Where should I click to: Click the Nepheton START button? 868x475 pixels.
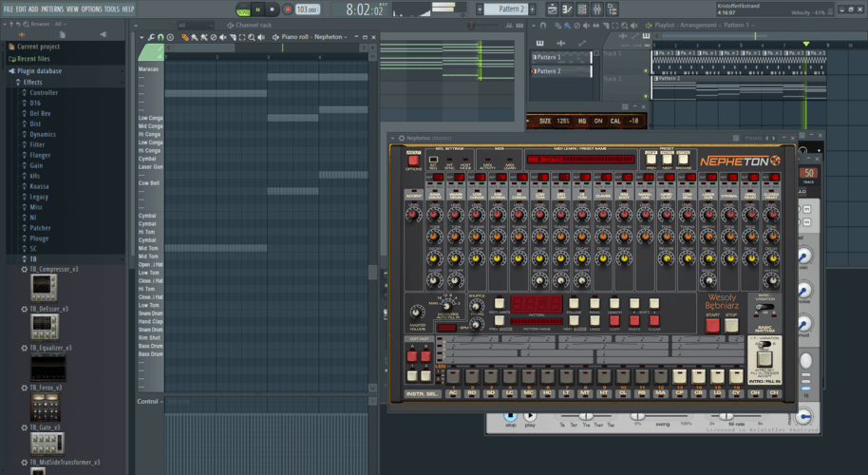[x=712, y=325]
